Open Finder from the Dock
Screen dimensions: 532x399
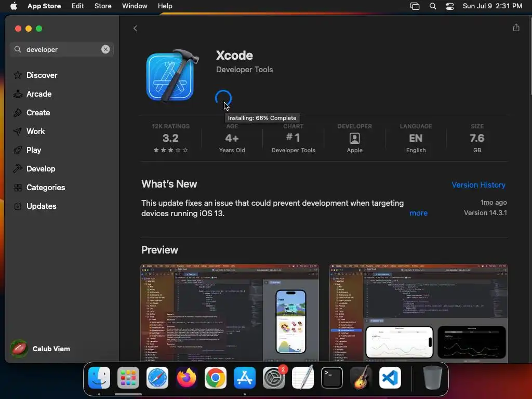point(99,378)
